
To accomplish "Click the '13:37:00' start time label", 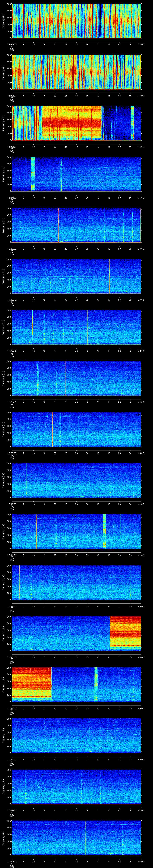I will tap(12, 351).
